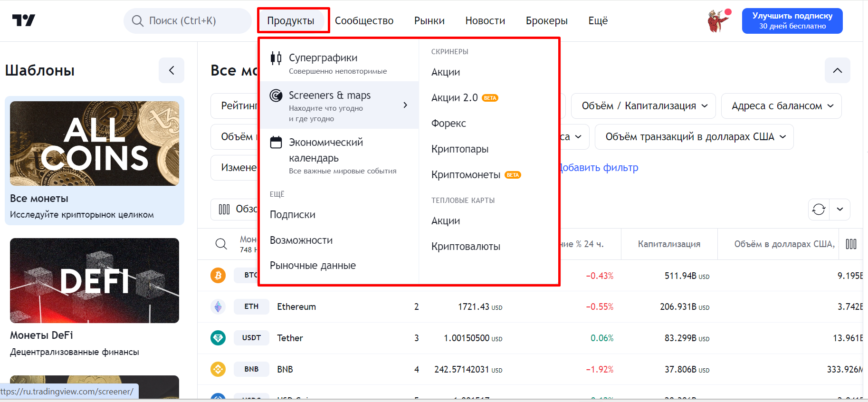Focus the Поиск (Ctrl+K) search field
This screenshot has height=402, width=868.
click(x=188, y=21)
